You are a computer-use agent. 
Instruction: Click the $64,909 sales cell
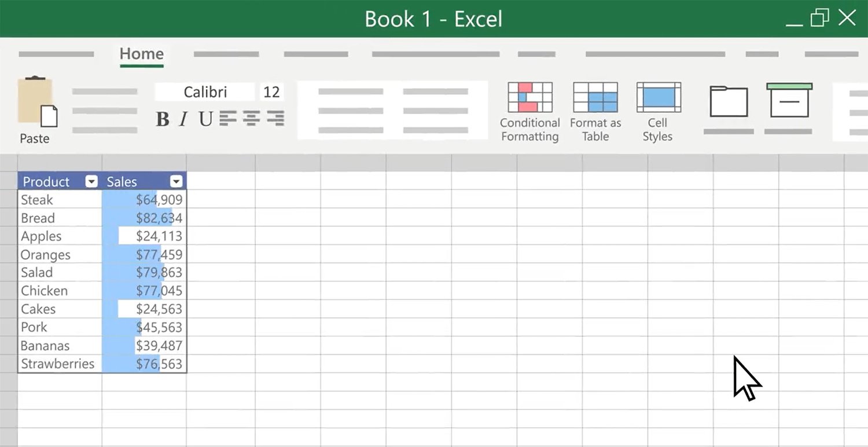point(144,200)
